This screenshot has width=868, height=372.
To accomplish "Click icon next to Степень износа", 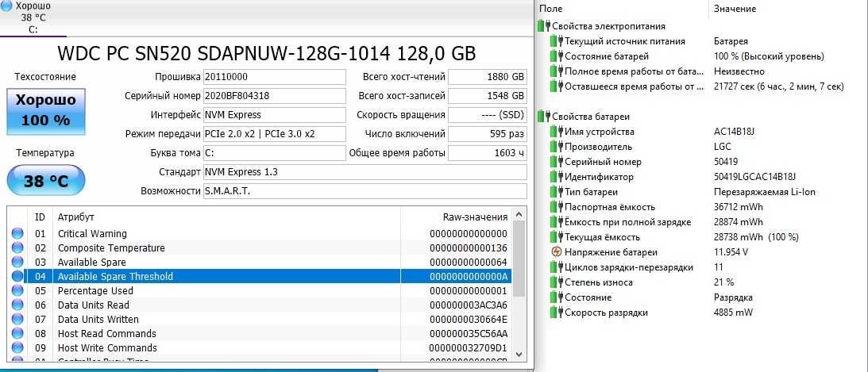I will [x=557, y=282].
